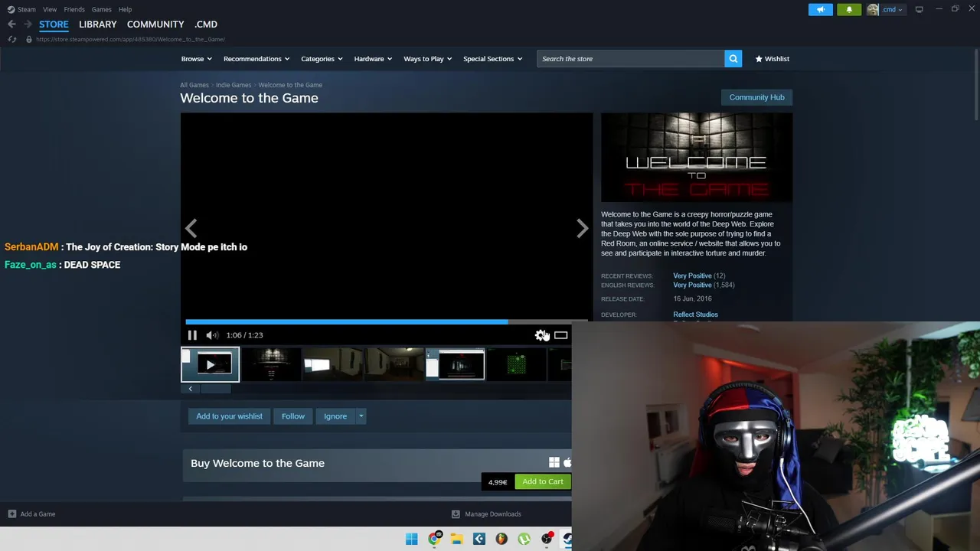980x551 pixels.
Task: Open File Explorer from taskbar
Action: coord(456,539)
